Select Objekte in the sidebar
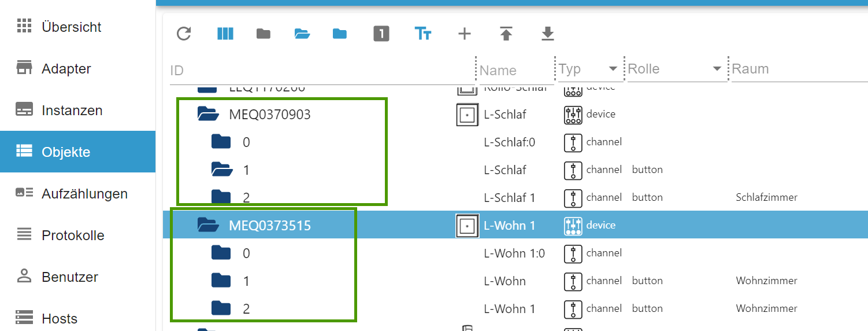 tap(77, 152)
